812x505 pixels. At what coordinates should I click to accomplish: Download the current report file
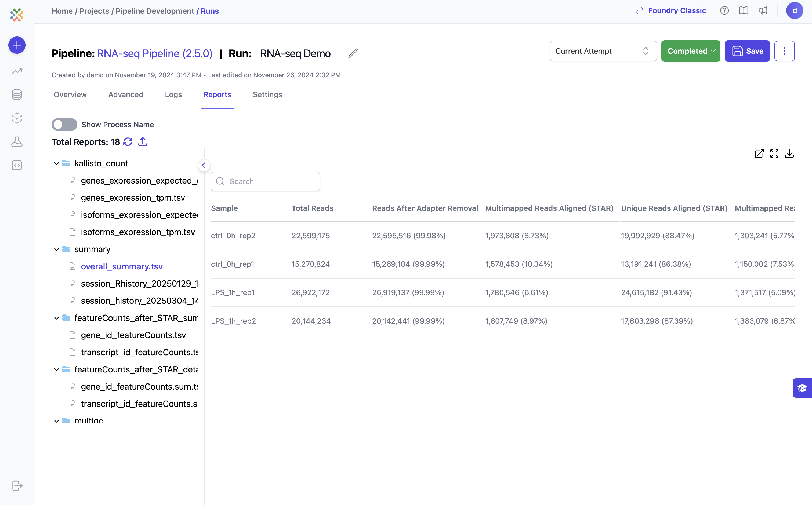(x=789, y=154)
